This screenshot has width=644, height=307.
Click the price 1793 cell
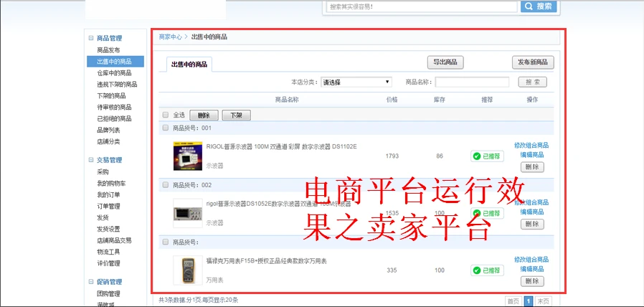[x=392, y=156]
